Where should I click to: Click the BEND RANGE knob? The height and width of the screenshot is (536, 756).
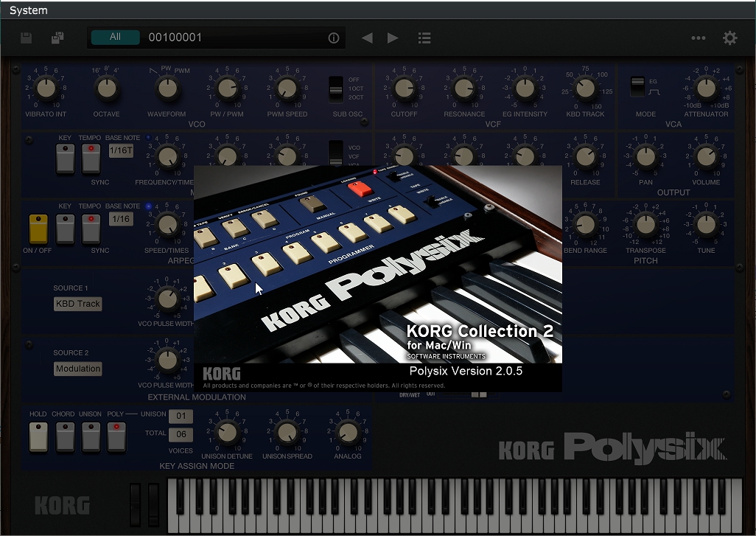tap(585, 224)
